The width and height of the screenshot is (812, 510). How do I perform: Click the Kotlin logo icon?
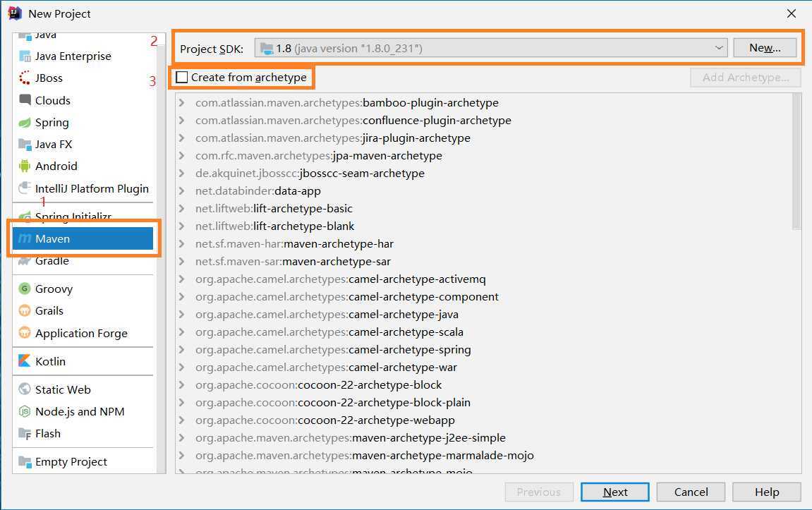pyautogui.click(x=25, y=361)
